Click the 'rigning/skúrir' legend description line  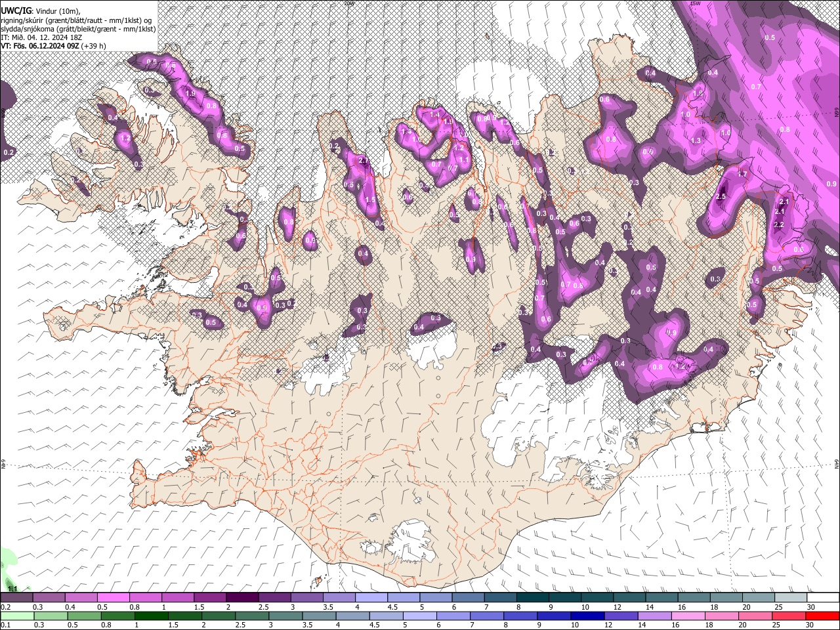76,20
